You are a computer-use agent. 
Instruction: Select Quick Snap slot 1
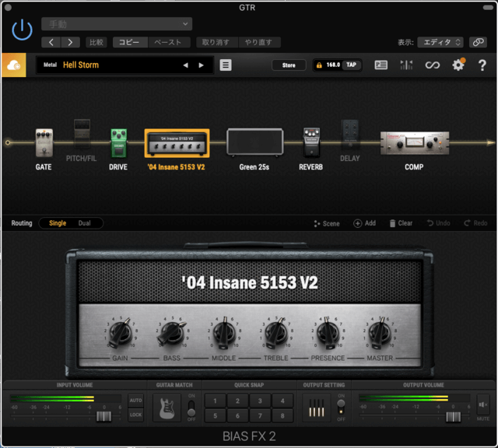(x=215, y=401)
